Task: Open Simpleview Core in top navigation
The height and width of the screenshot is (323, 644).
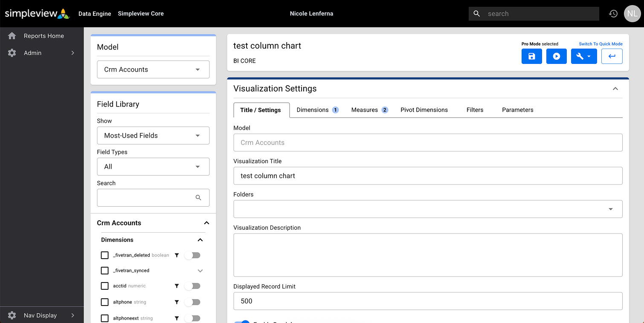Action: (141, 14)
